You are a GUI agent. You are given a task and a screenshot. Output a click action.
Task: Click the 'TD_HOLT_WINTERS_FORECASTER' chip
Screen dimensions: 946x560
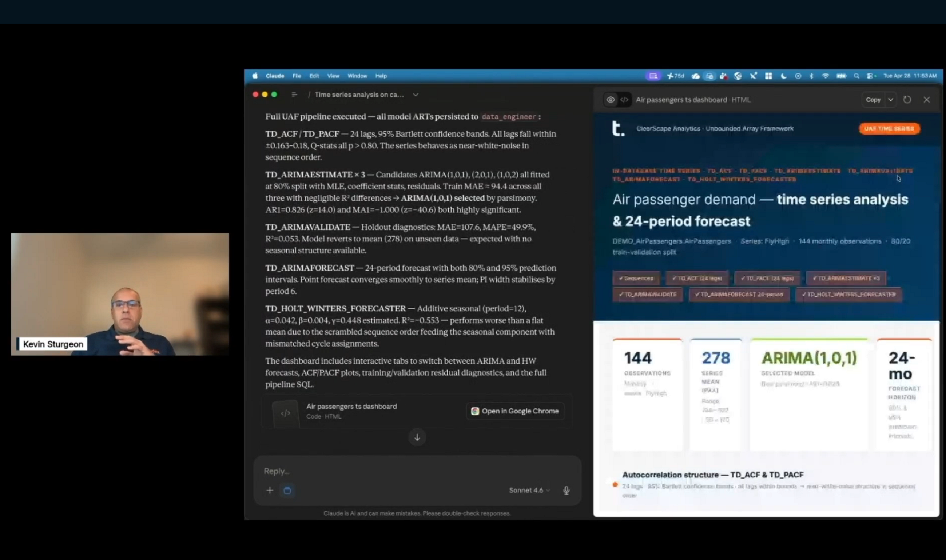pos(848,294)
